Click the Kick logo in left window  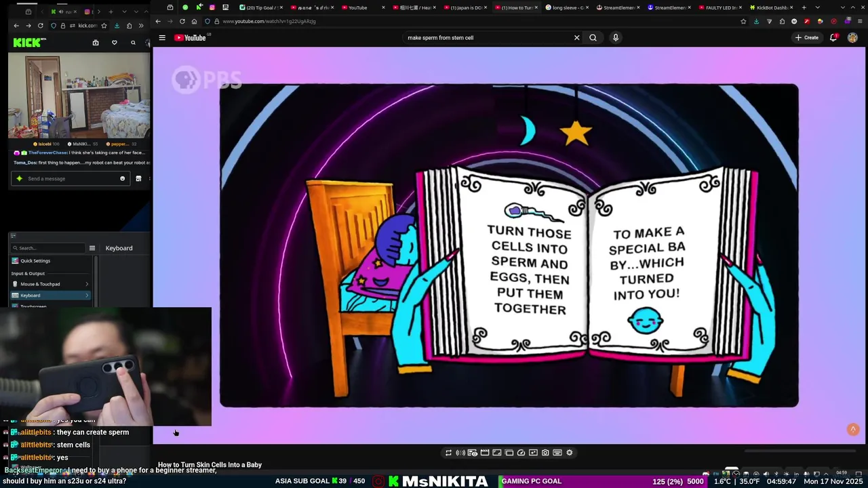(29, 43)
